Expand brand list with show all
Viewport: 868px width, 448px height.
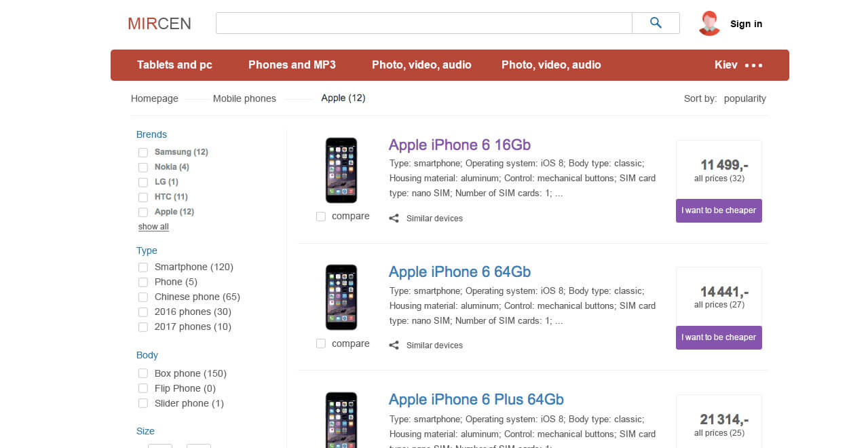[153, 227]
